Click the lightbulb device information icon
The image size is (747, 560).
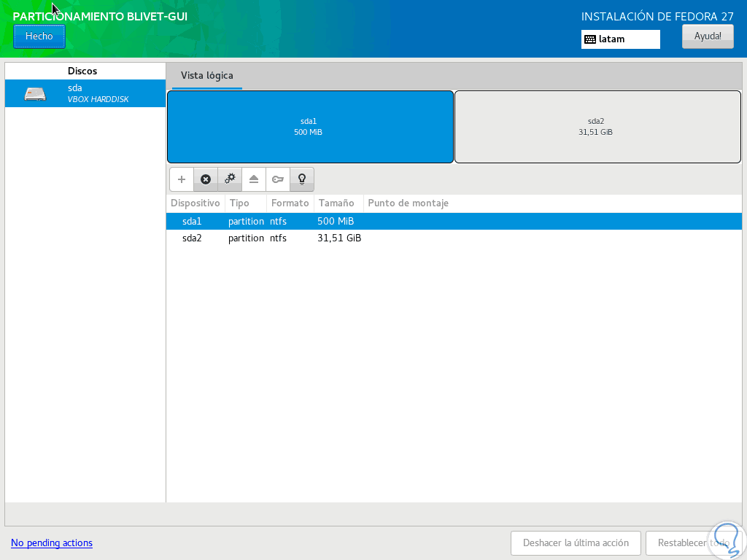302,179
